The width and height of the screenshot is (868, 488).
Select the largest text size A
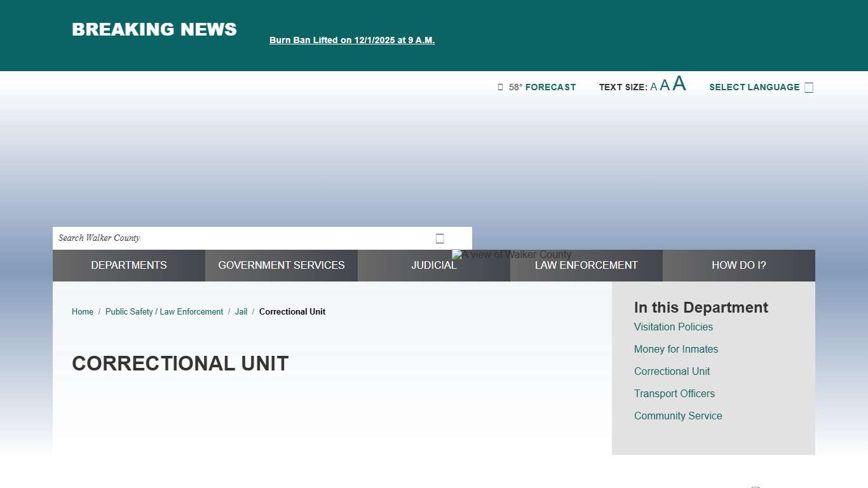679,84
